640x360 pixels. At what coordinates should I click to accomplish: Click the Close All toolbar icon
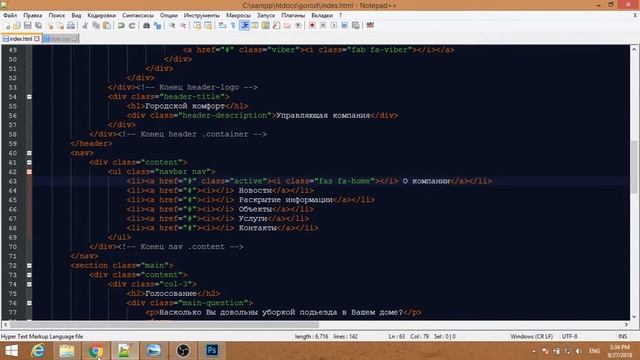tap(60, 25)
